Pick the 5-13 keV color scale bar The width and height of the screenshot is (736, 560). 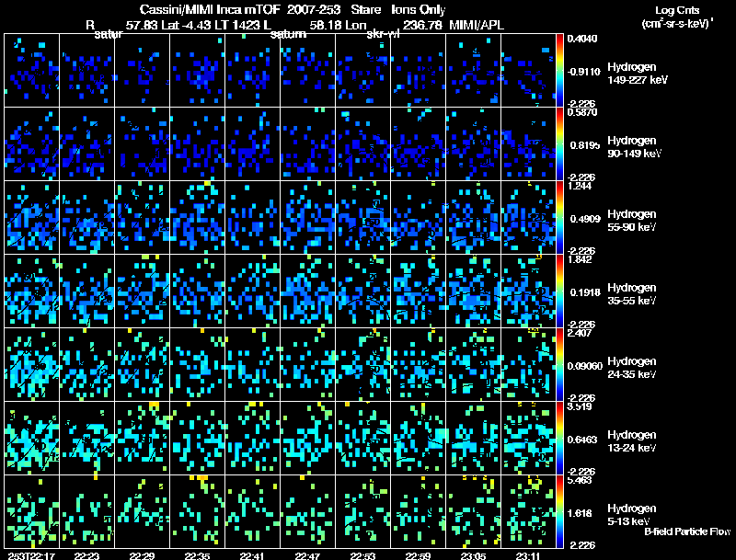[x=559, y=511]
